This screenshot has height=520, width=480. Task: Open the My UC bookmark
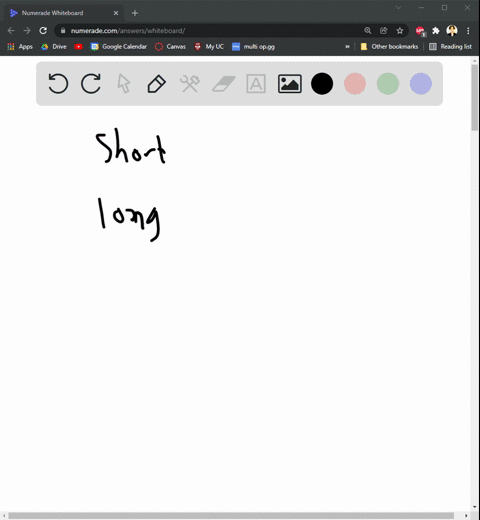coord(209,47)
